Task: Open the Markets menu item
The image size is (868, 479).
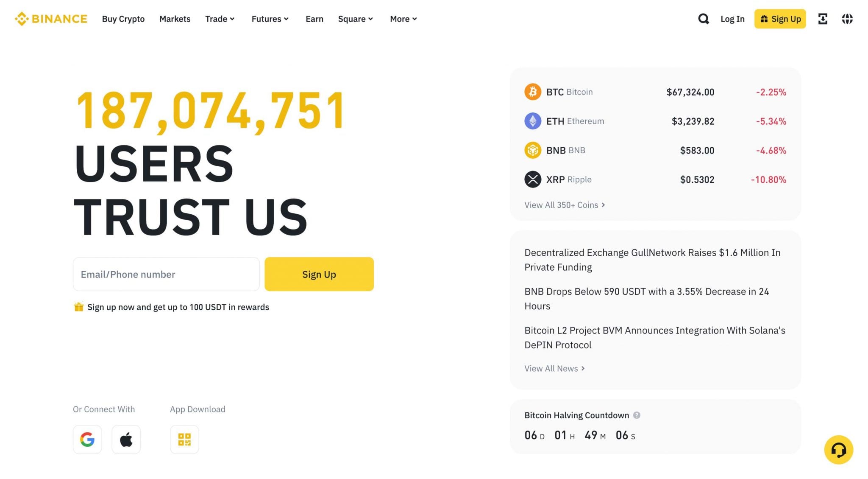Action: 175,19
